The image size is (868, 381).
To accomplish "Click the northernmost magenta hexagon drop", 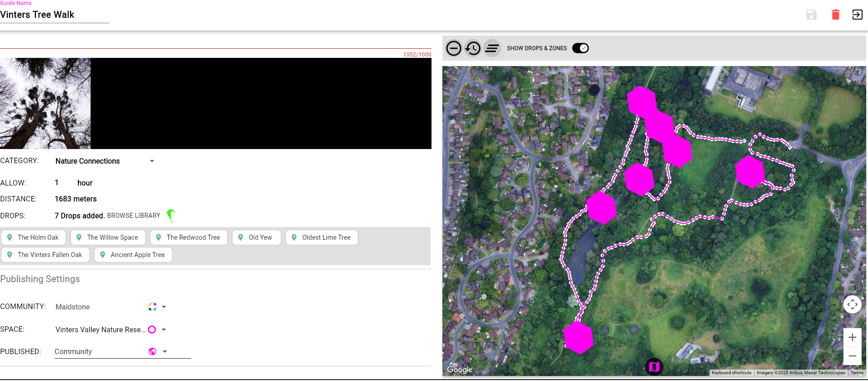I will (642, 102).
